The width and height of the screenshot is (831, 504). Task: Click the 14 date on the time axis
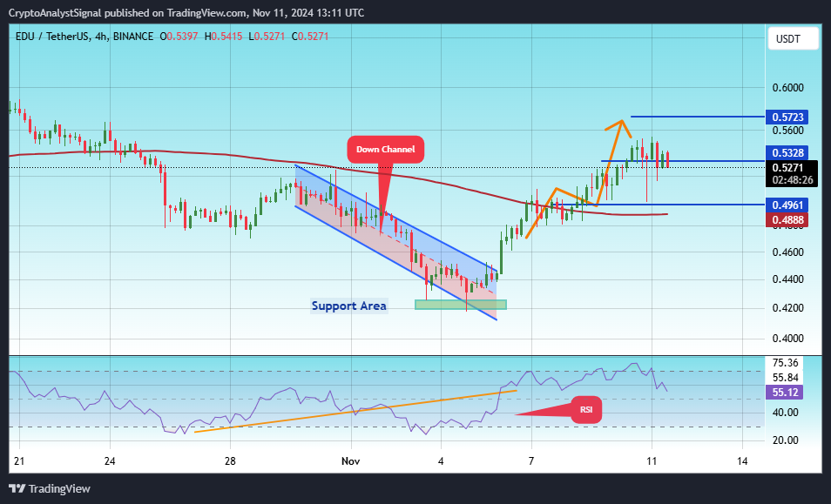pyautogui.click(x=742, y=461)
